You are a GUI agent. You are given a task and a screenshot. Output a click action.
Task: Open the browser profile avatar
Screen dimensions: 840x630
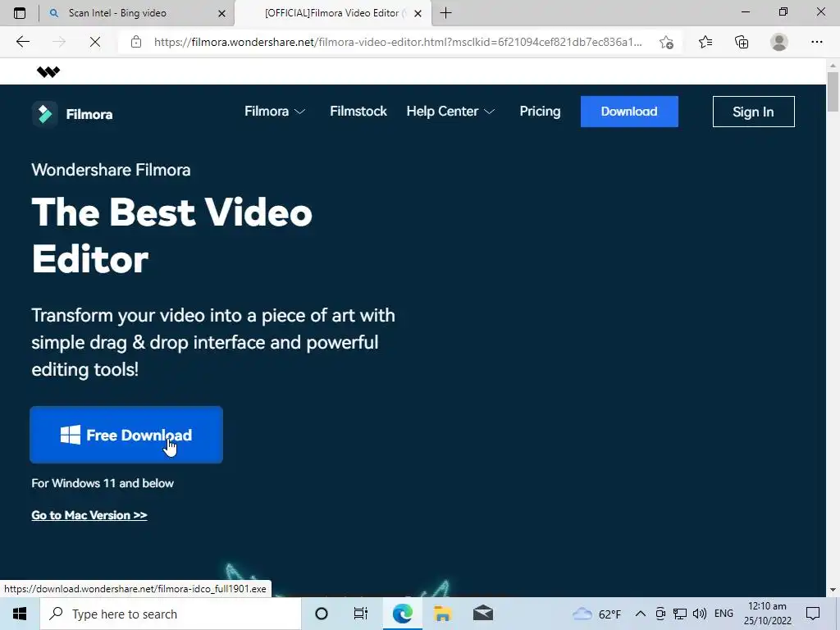pyautogui.click(x=779, y=42)
